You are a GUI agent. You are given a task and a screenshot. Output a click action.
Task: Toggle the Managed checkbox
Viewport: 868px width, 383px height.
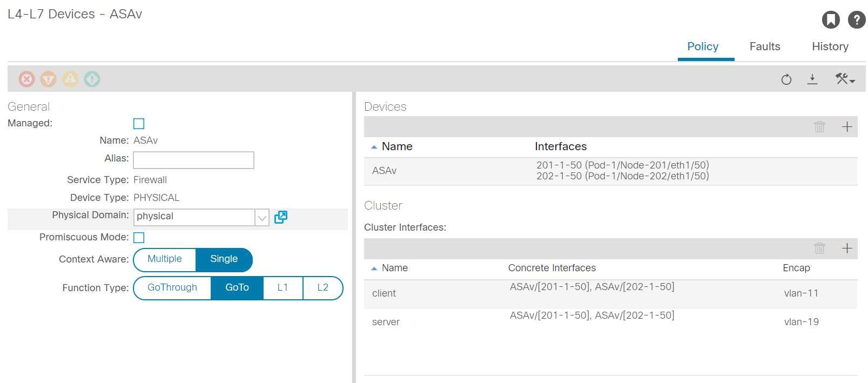(x=139, y=124)
